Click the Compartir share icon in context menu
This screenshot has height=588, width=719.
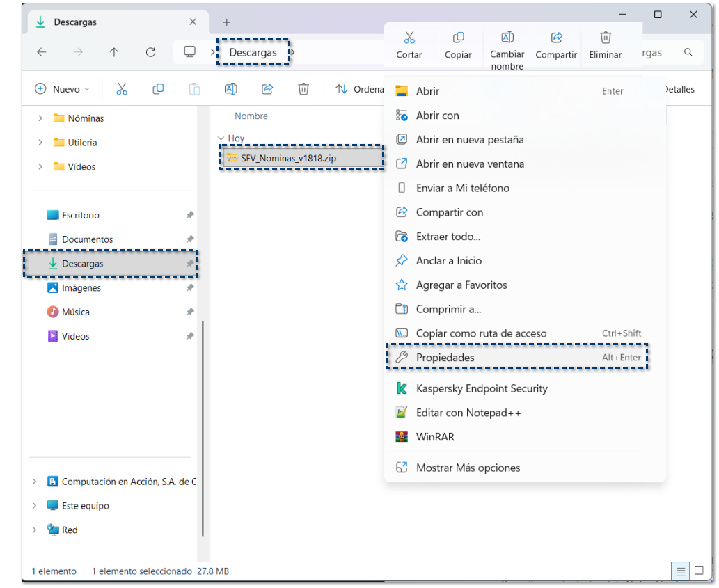(x=556, y=38)
